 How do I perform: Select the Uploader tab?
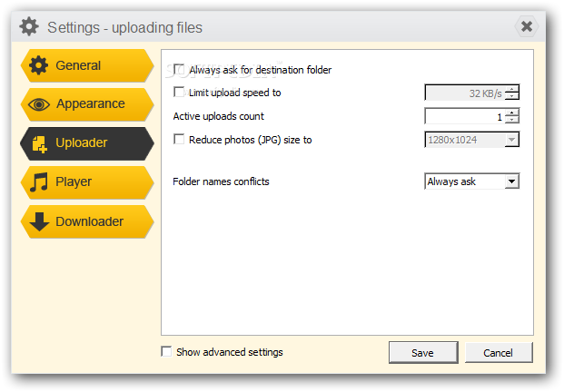(87, 143)
